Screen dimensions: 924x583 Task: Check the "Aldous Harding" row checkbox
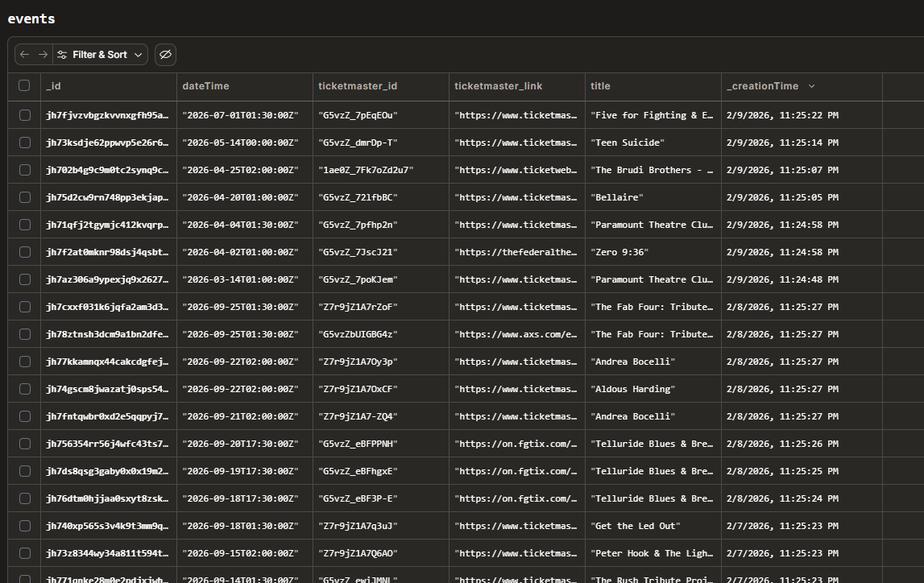click(25, 389)
